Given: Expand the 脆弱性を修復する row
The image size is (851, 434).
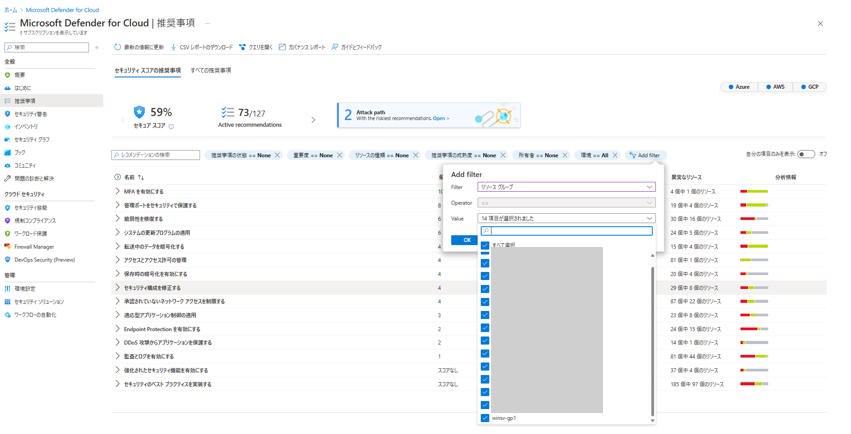Looking at the screenshot, I should pyautogui.click(x=117, y=219).
